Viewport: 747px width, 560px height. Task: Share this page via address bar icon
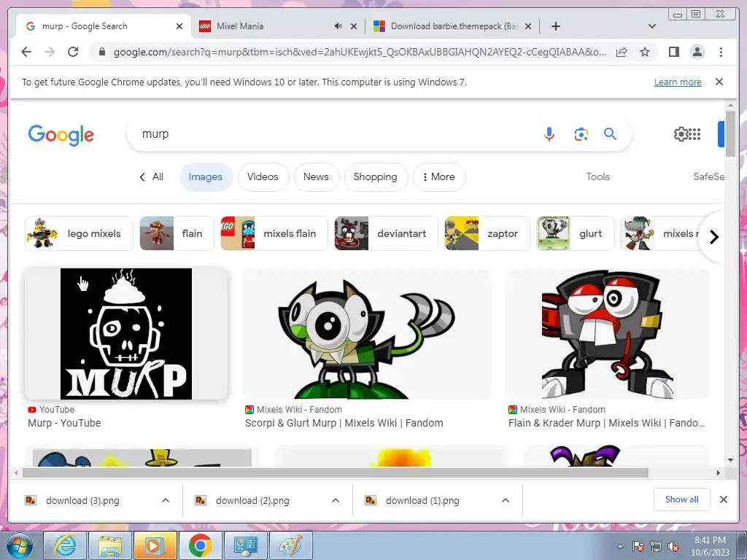[622, 52]
